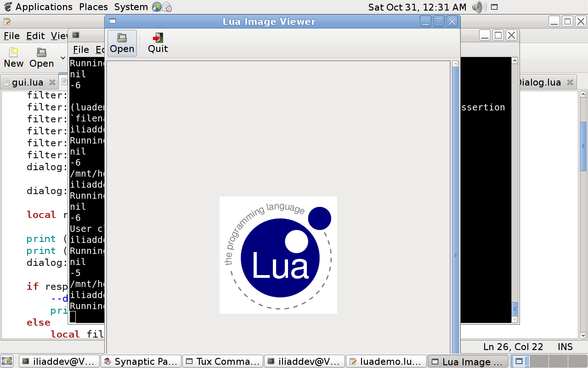Switch to Synaptic Package Manager in the taskbar
Viewport: 588px width, 368px height.
click(141, 361)
